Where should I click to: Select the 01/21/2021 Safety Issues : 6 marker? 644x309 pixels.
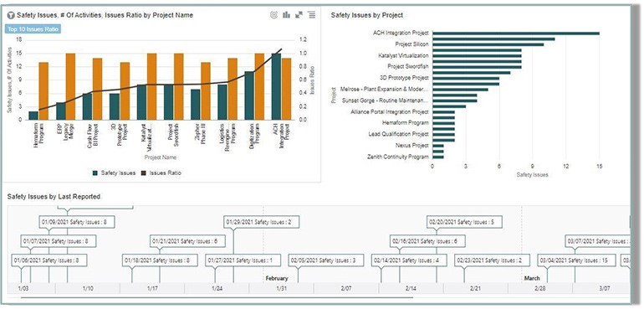tap(187, 241)
